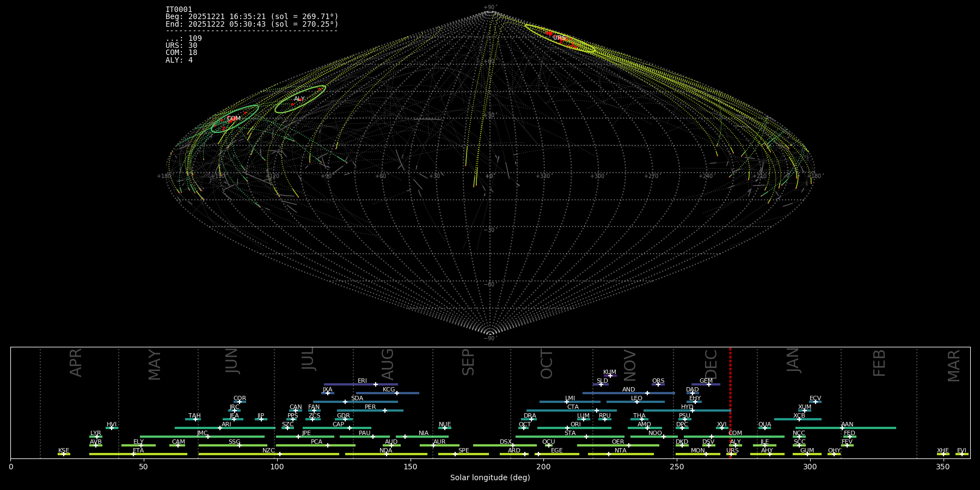
Task: Click the LYR shower label
Action: tap(95, 433)
